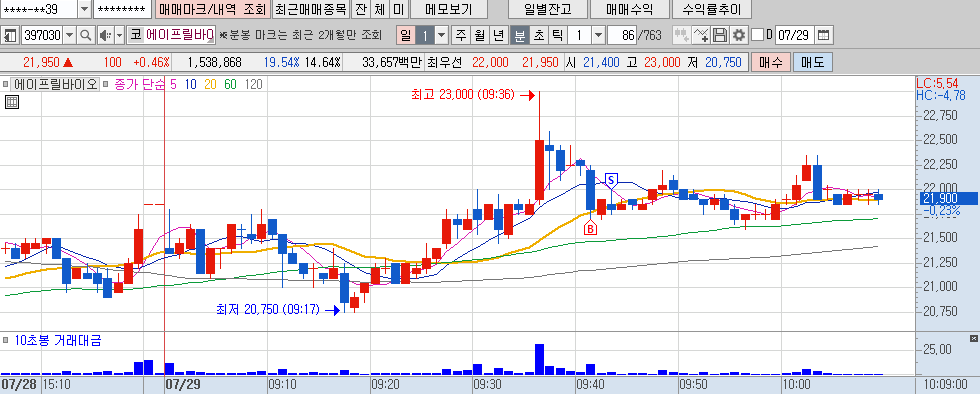Click the 매매수익 button
980x394 pixels.
(x=629, y=9)
